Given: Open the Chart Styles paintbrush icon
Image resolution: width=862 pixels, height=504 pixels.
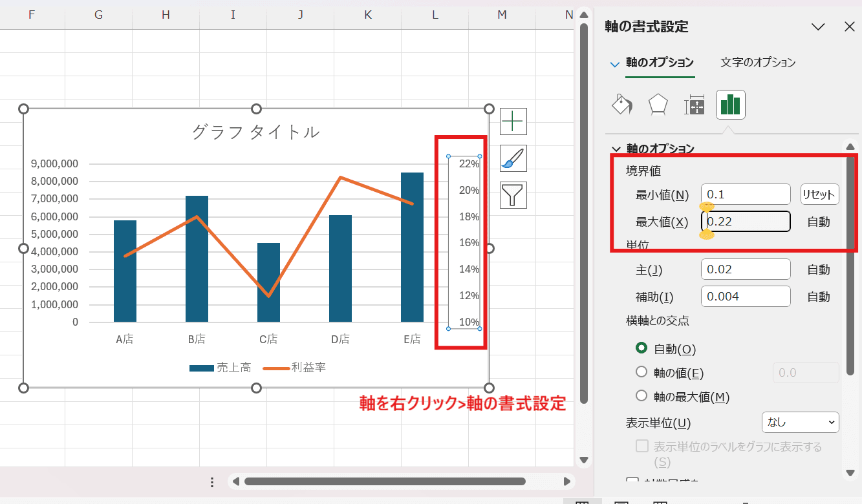Looking at the screenshot, I should [x=513, y=158].
